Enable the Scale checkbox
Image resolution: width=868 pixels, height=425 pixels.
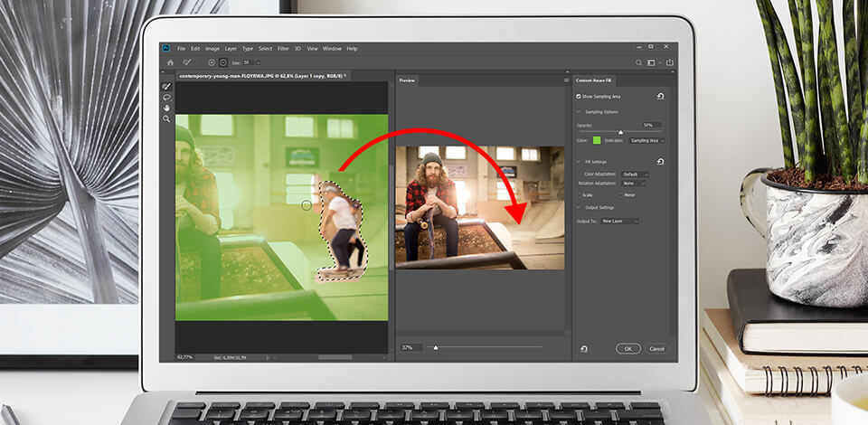click(x=579, y=194)
